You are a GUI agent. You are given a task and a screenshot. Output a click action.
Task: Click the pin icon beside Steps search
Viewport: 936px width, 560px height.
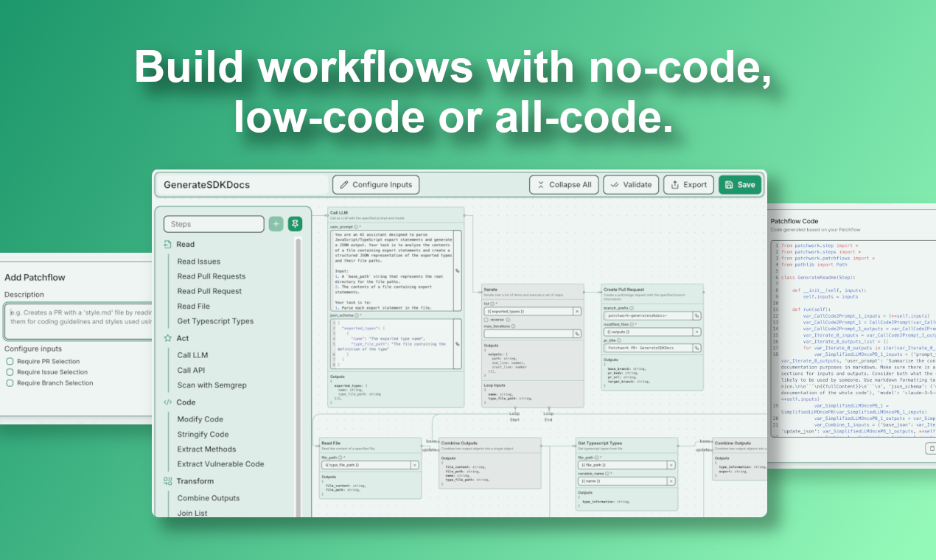[295, 224]
